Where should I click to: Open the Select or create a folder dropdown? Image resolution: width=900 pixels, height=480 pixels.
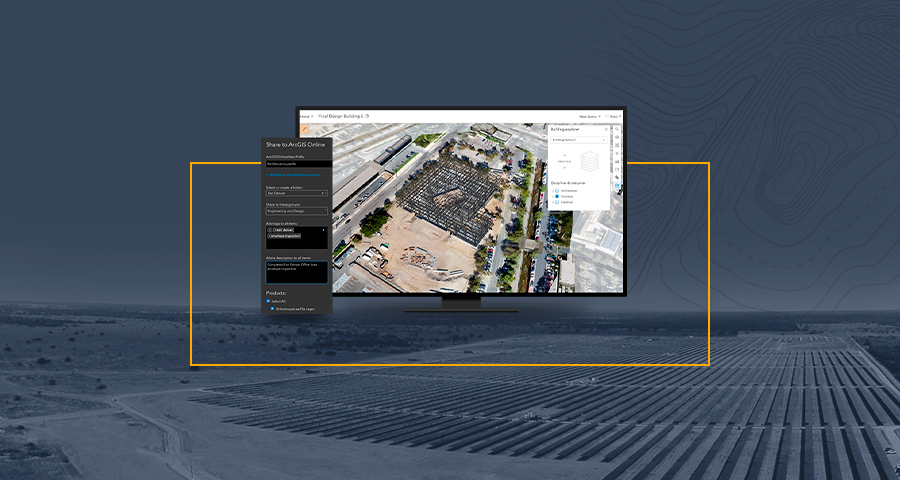coord(296,193)
